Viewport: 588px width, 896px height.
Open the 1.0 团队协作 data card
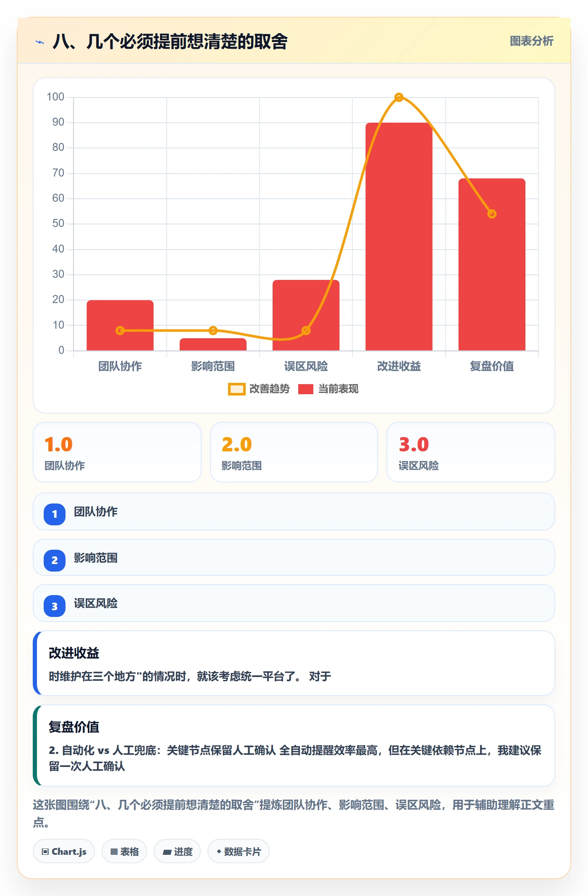[x=117, y=452]
